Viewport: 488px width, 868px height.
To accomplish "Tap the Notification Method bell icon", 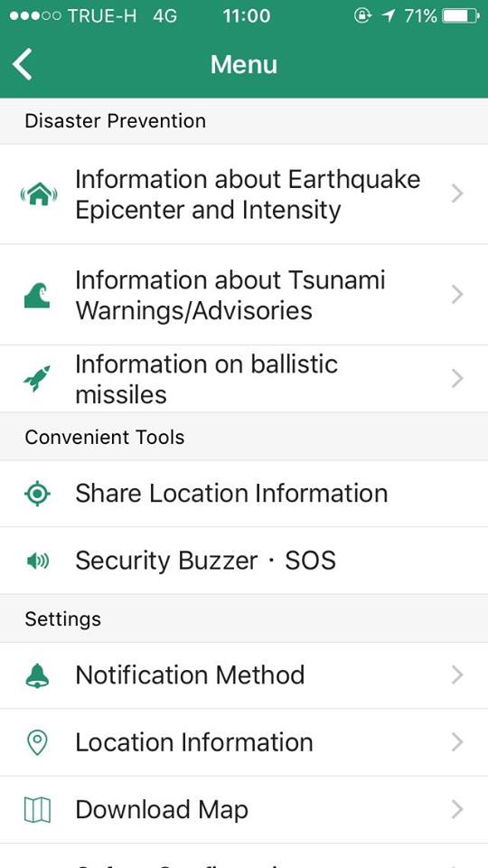I will pyautogui.click(x=38, y=675).
